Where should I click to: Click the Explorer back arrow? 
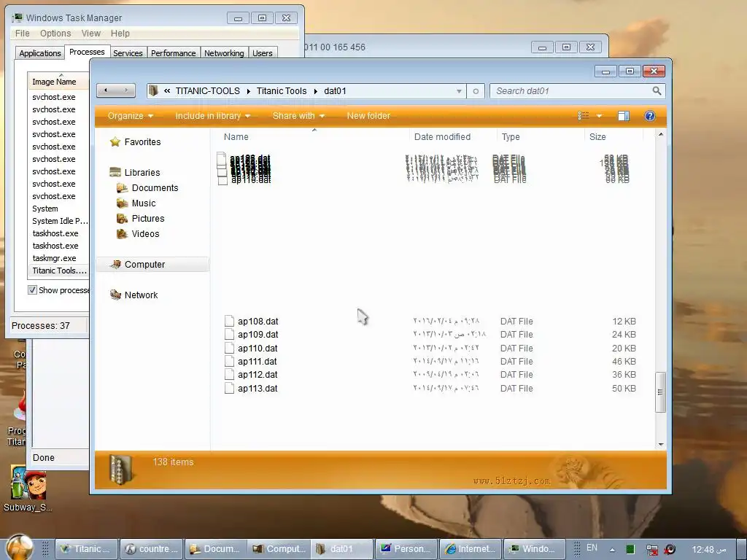point(106,90)
